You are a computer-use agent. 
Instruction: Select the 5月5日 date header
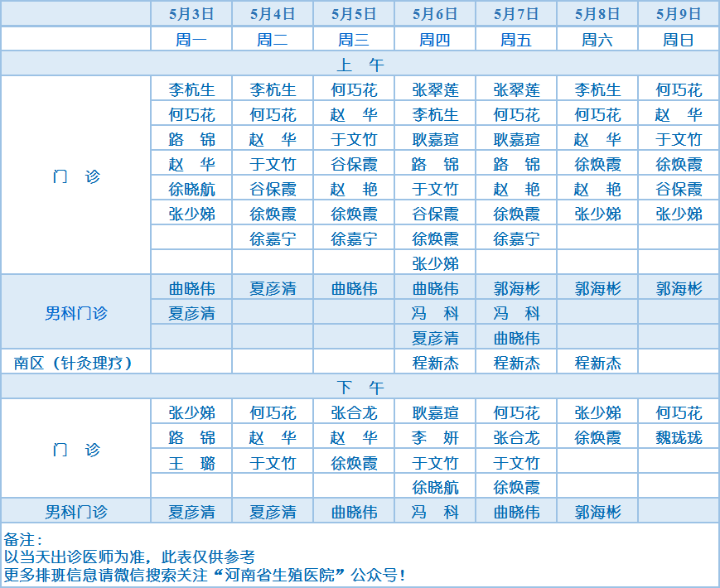click(x=354, y=14)
